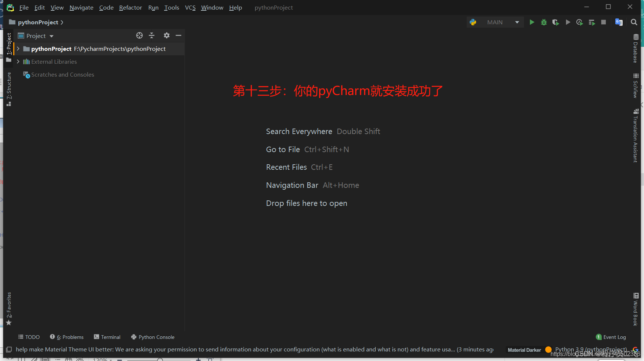Collapse all in Project panel
The image size is (644, 361).
[x=152, y=35]
